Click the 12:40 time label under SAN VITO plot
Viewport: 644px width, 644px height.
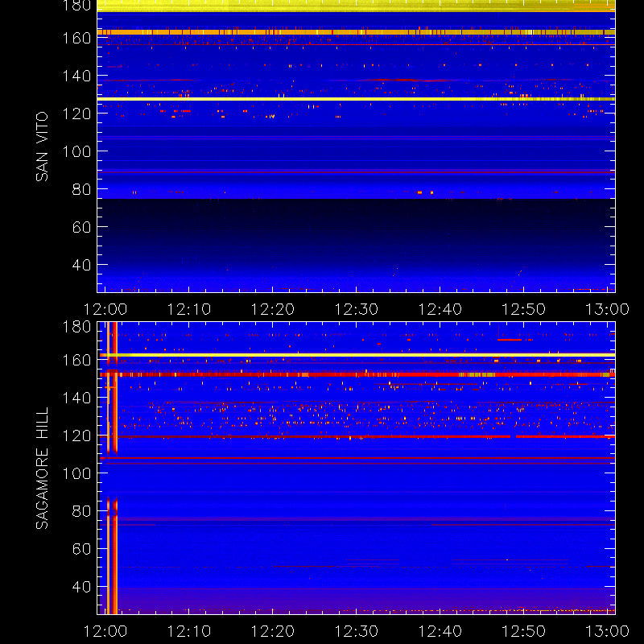click(440, 309)
